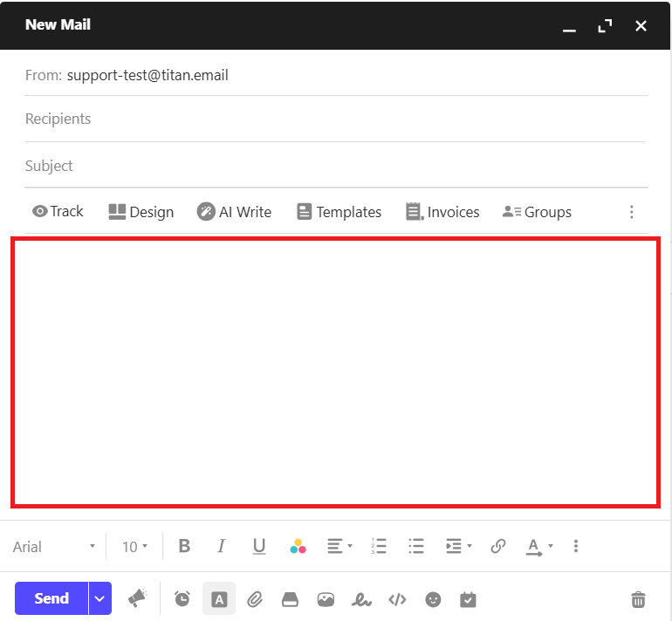Open the indent options dropdown
This screenshot has width=672, height=621.
(x=458, y=546)
